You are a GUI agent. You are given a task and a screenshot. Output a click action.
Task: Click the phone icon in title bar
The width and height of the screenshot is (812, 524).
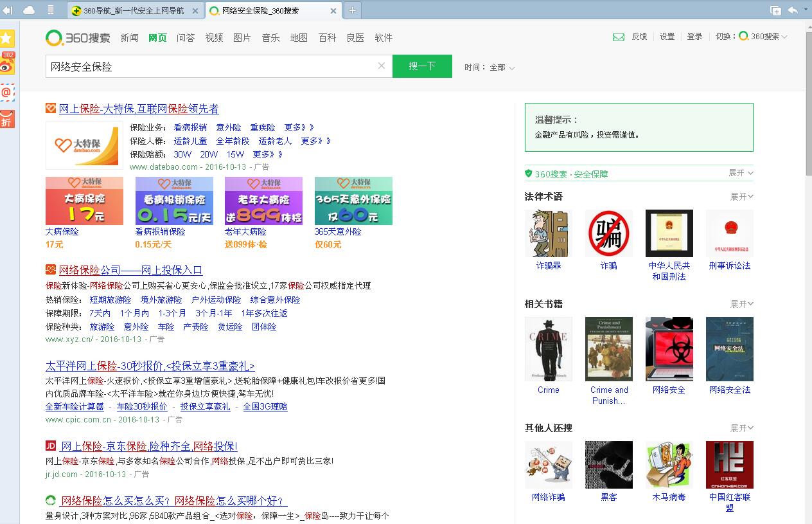(x=51, y=10)
